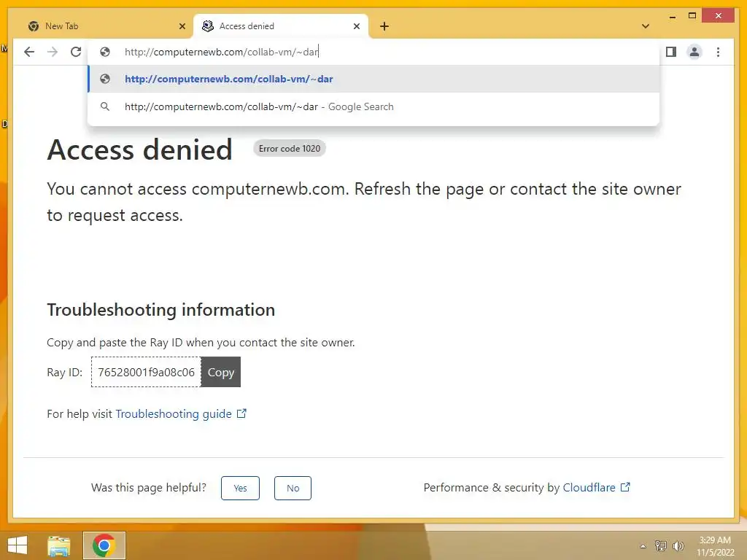747x560 pixels.
Task: Reload the current page
Action: tap(76, 52)
